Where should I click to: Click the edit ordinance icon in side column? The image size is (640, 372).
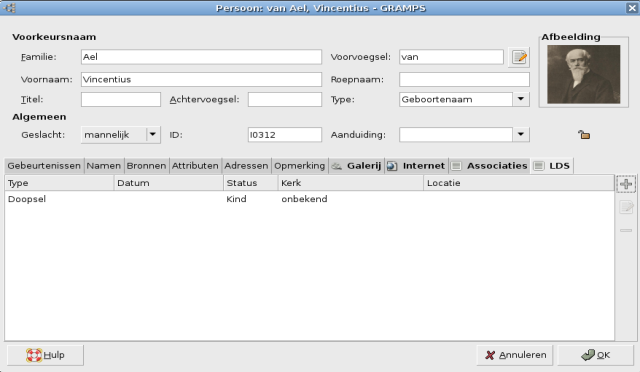pos(626,207)
